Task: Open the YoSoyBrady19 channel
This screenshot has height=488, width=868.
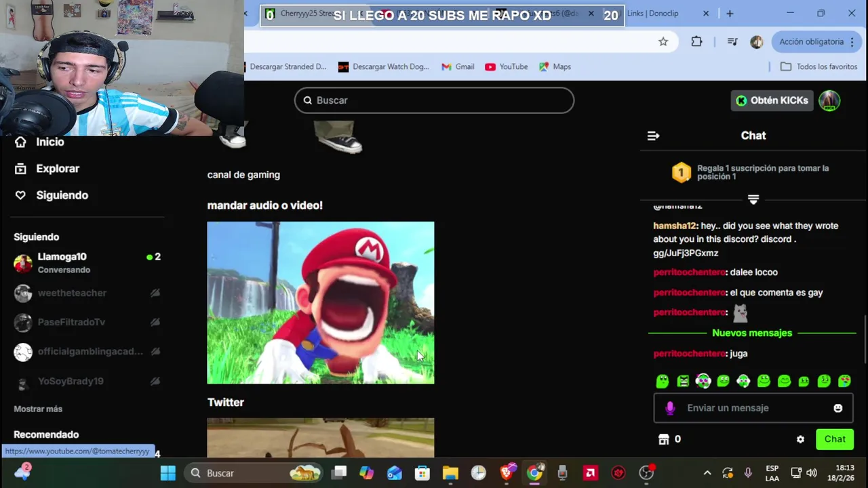Action: tap(87, 382)
